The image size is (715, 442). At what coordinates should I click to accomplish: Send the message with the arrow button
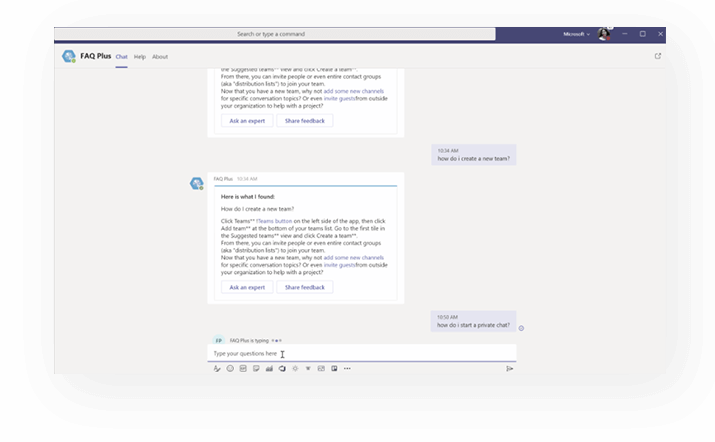tap(510, 369)
